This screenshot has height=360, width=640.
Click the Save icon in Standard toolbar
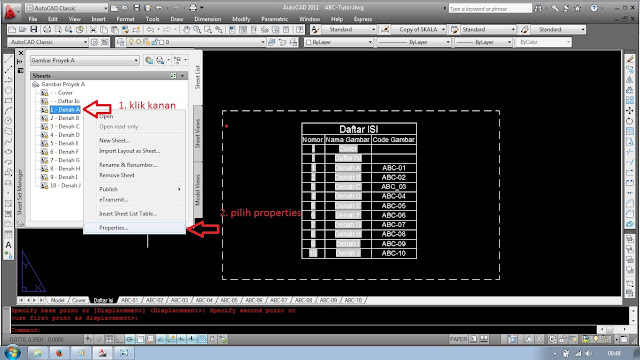[x=33, y=29]
